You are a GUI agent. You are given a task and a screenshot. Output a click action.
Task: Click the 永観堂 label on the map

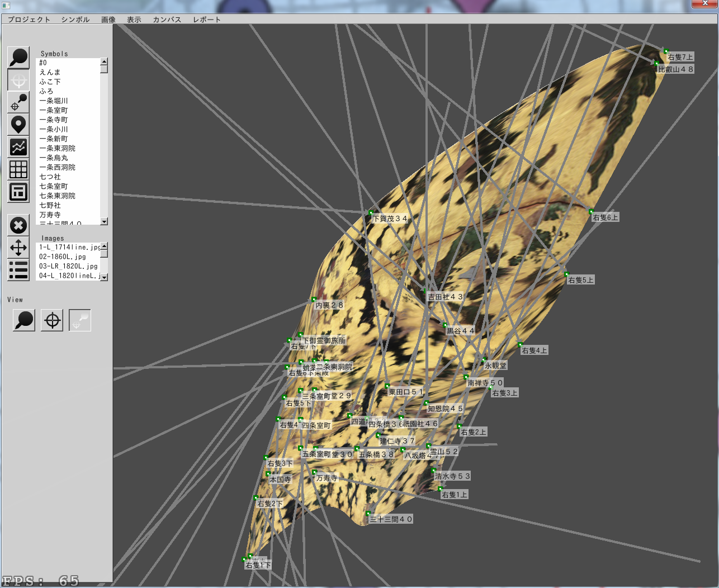[x=495, y=366]
